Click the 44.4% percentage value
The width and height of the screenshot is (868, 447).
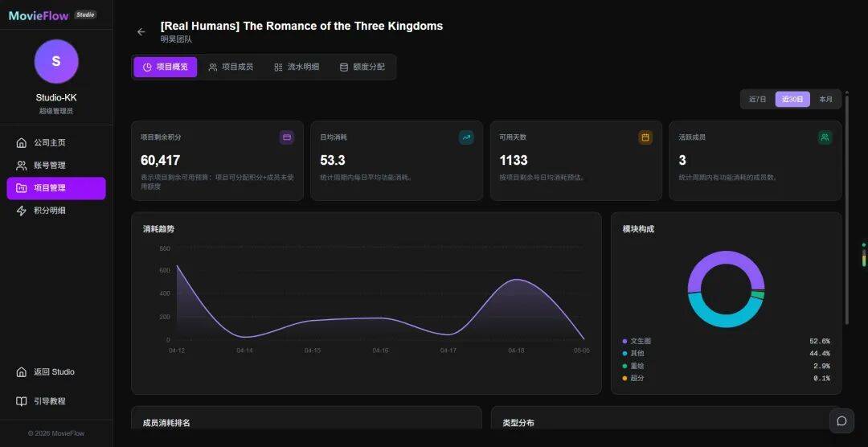pyautogui.click(x=820, y=354)
